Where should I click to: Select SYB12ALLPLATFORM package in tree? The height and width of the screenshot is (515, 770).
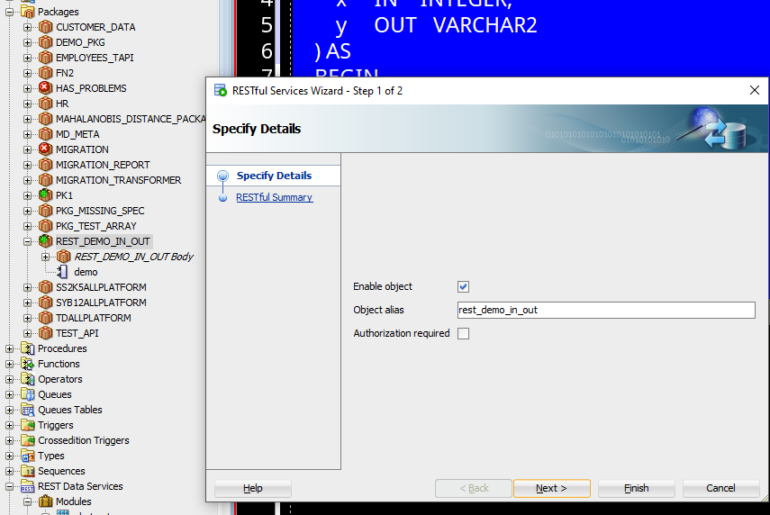(x=101, y=302)
